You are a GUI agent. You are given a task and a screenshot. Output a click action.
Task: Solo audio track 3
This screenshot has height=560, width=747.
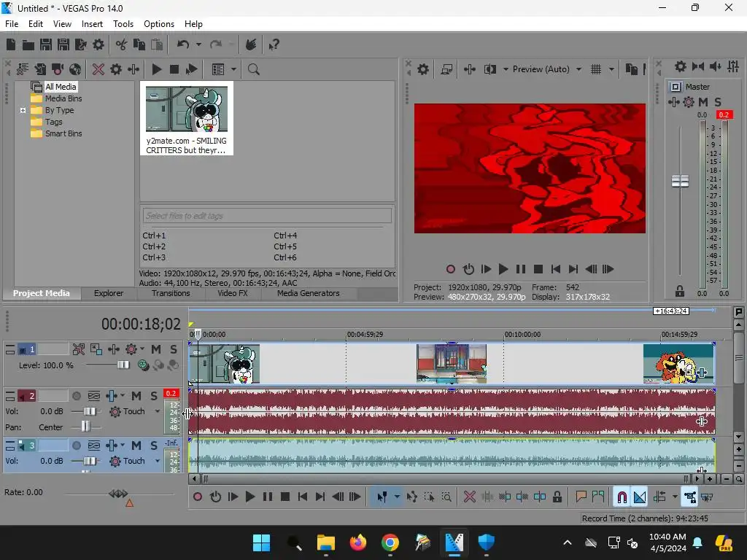click(154, 446)
